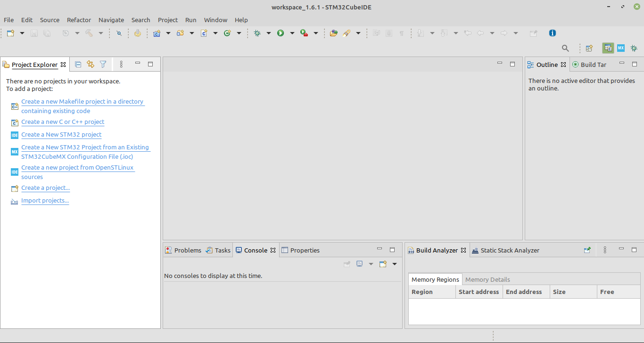Close the Console tab with its X
Viewport: 644px width, 343px height.
click(x=273, y=250)
